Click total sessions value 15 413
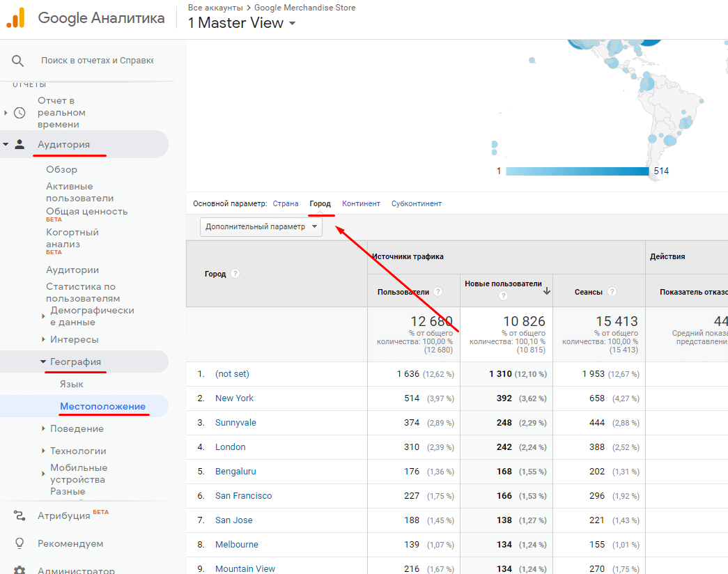Viewport: 728px width, 574px height. 617,321
